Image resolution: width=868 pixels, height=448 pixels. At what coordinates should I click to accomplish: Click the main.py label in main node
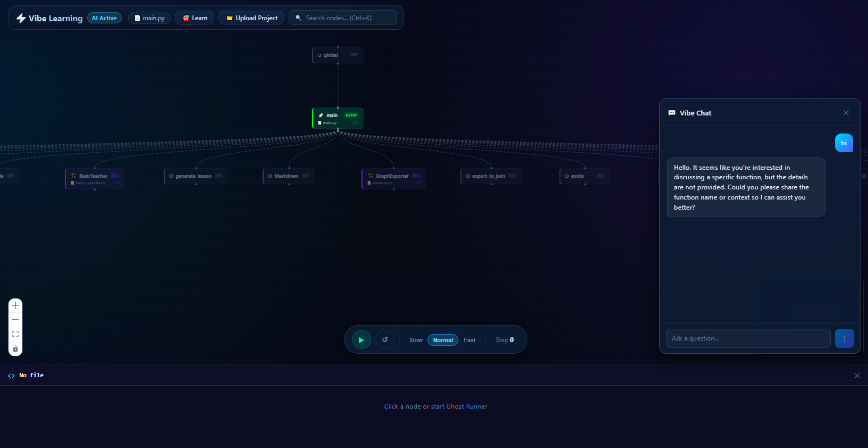pyautogui.click(x=330, y=123)
